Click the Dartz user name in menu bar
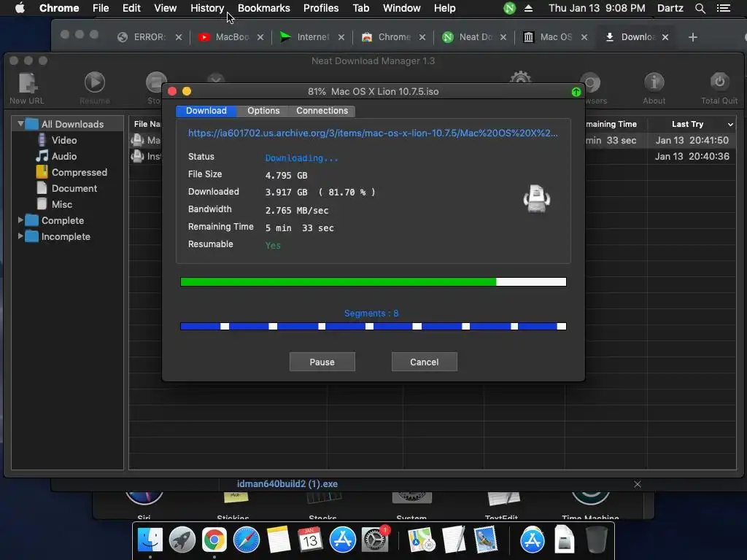The image size is (747, 560). click(x=670, y=8)
